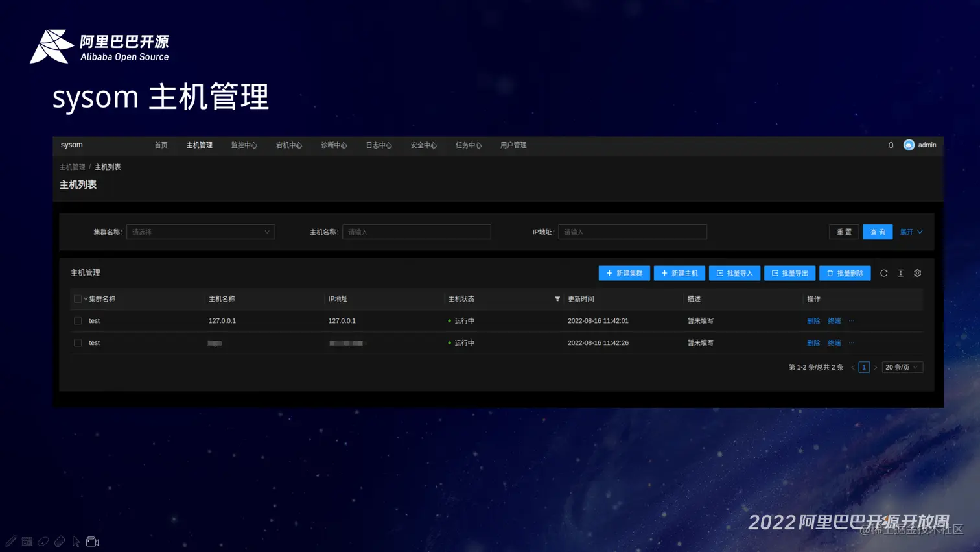
Task: Go to previous page arrow
Action: (x=853, y=368)
